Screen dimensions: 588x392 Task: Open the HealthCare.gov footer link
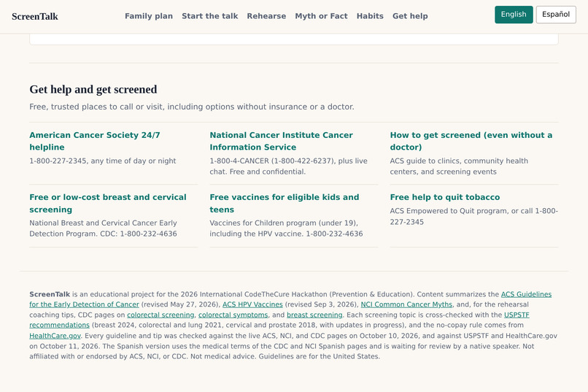55,336
